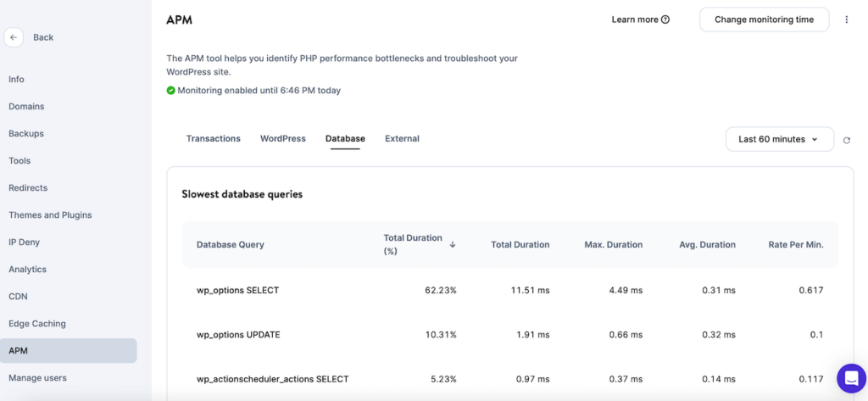Image resolution: width=868 pixels, height=401 pixels.
Task: Sort by Max. Duration column header
Action: 613,244
